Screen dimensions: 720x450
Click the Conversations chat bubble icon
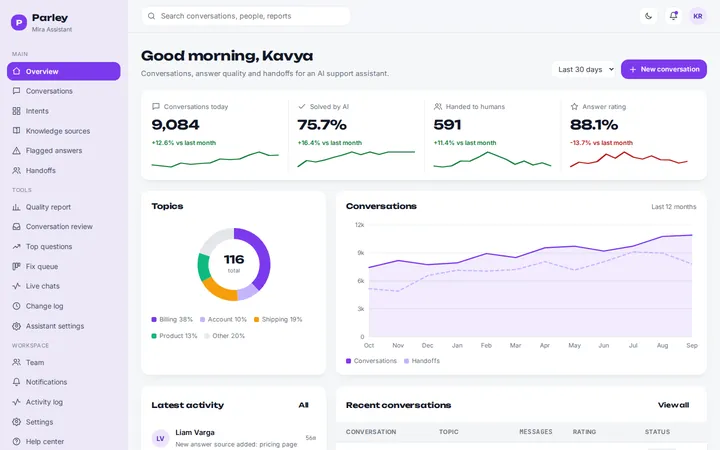tap(17, 91)
